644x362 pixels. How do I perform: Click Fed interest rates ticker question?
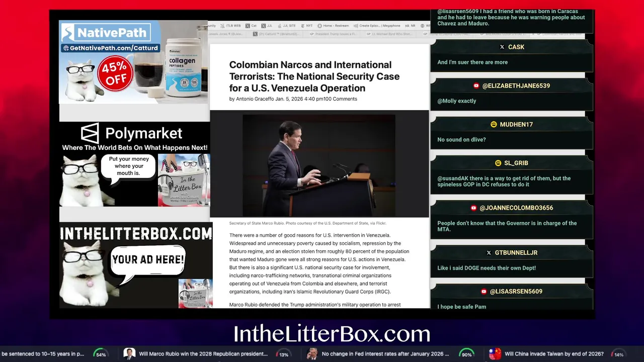(385, 354)
